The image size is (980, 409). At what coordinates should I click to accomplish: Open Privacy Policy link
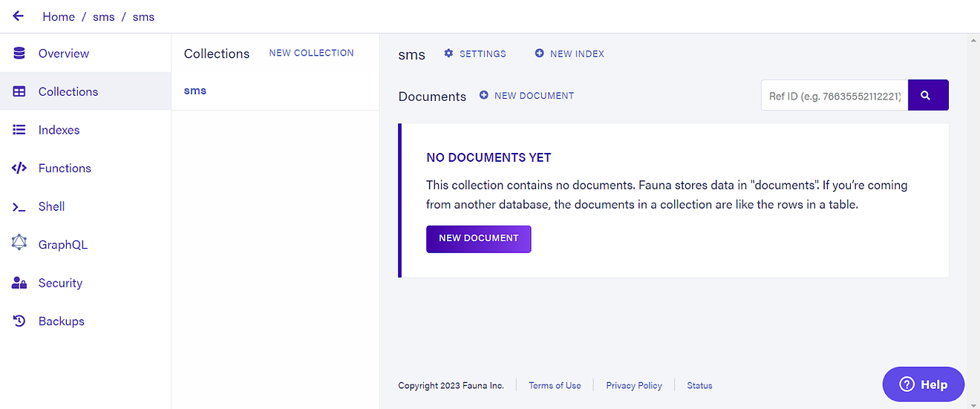click(x=634, y=385)
